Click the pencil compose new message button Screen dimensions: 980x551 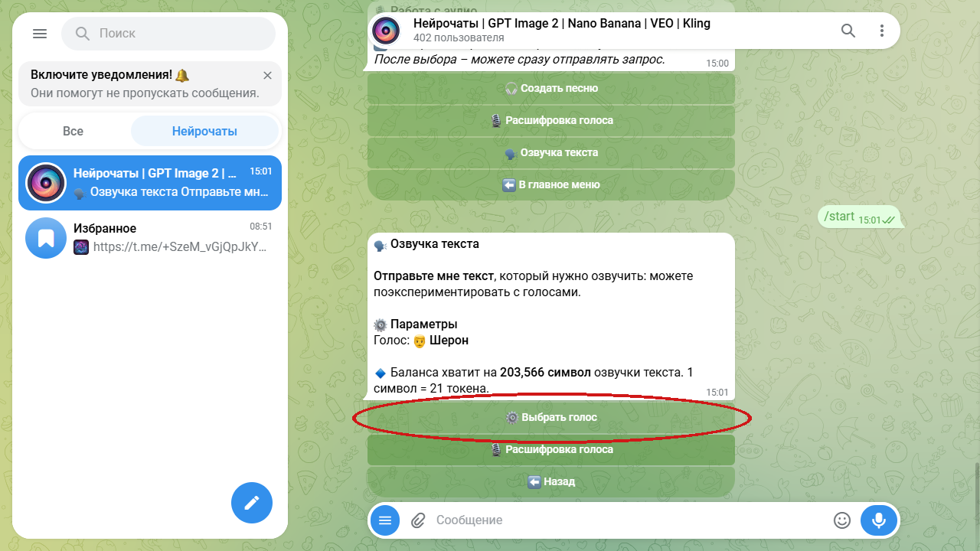[252, 503]
